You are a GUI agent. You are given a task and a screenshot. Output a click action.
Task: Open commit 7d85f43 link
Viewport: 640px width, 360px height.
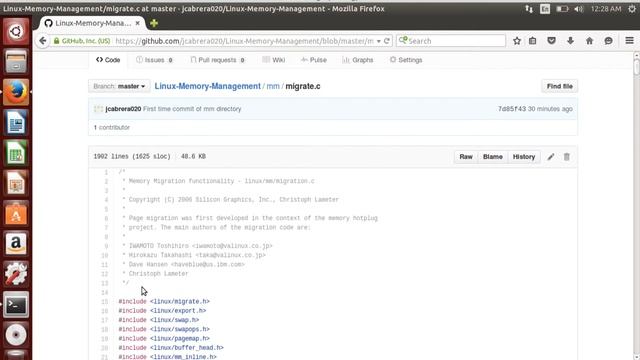click(511, 109)
